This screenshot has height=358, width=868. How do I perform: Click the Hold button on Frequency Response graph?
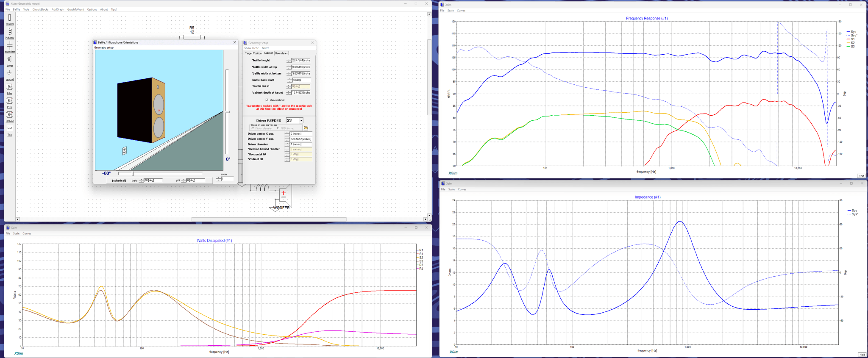click(x=861, y=176)
